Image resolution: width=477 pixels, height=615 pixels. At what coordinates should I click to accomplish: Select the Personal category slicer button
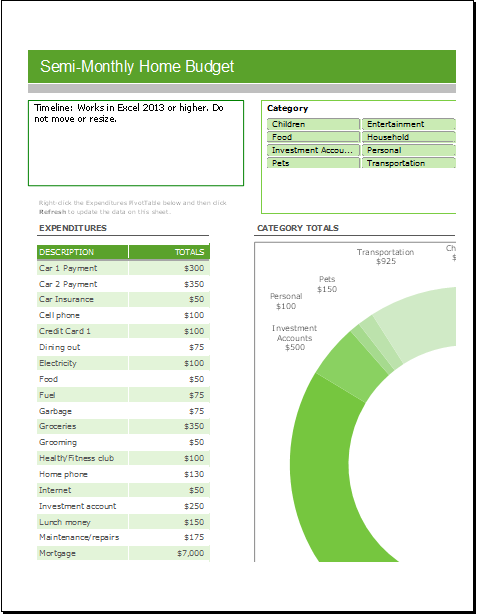click(408, 150)
